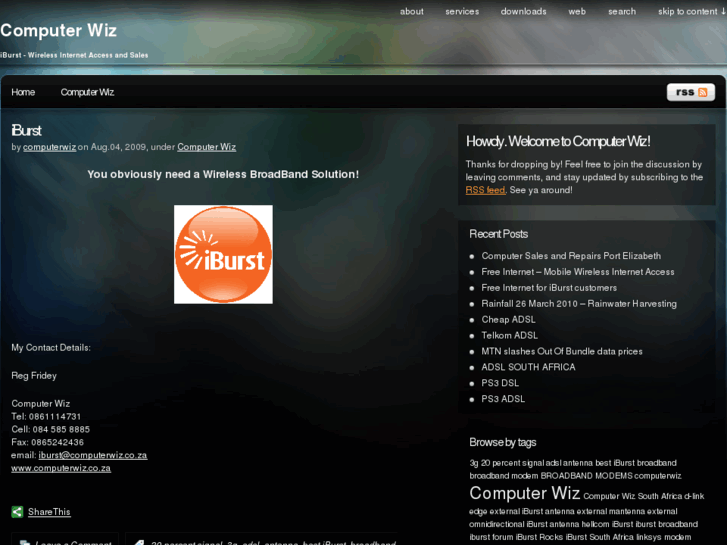The height and width of the screenshot is (545, 727).
Task: Click Howdy. Welcome to Computer Wiz! heading
Action: [558, 141]
